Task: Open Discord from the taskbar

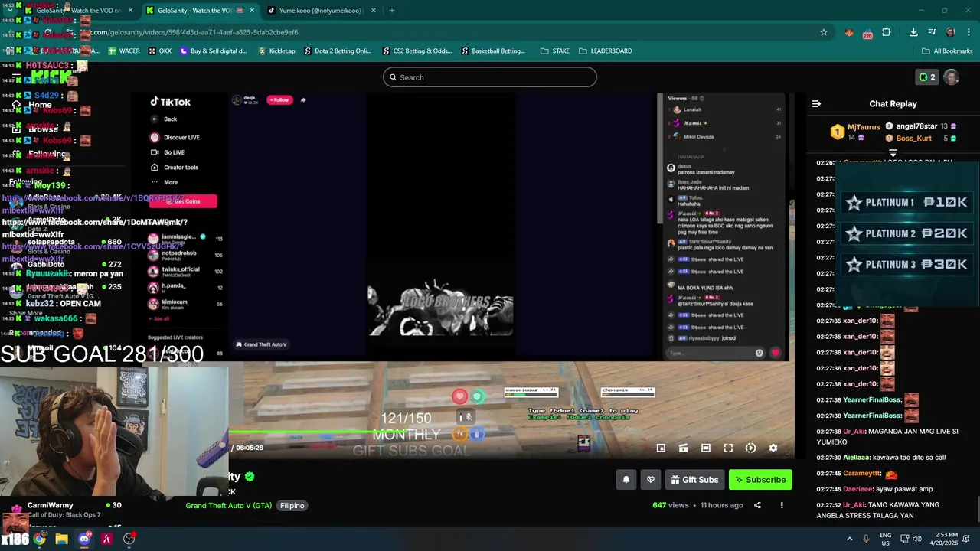Action: pyautogui.click(x=84, y=539)
